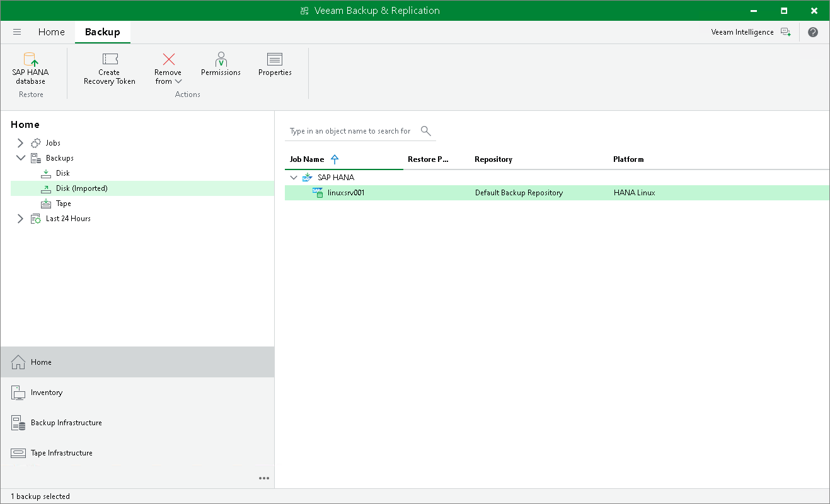Collapse the SAP HANA group
Viewport: 830px width, 504px height.
pyautogui.click(x=294, y=178)
